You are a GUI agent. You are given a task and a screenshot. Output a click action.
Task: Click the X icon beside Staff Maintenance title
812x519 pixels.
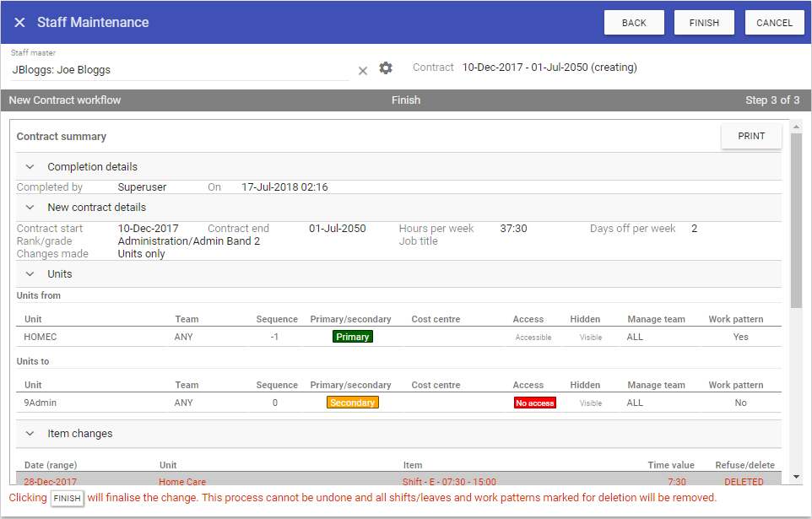[19, 23]
